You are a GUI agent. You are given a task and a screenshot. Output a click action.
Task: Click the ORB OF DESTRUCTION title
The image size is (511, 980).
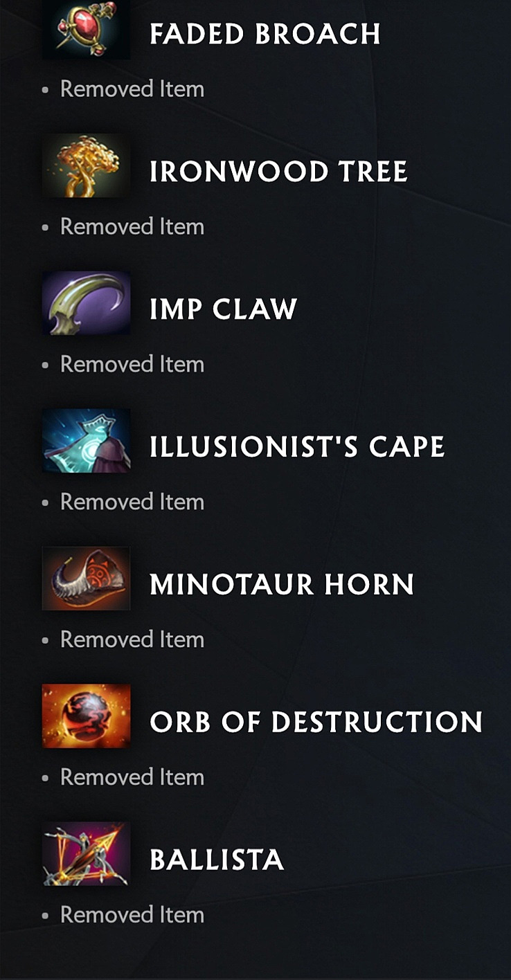click(x=316, y=723)
